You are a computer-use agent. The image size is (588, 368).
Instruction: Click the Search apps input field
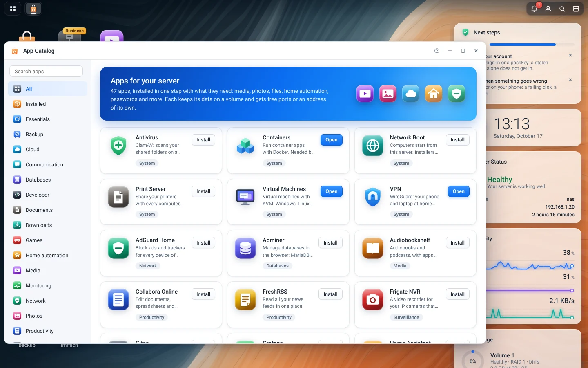click(x=46, y=71)
